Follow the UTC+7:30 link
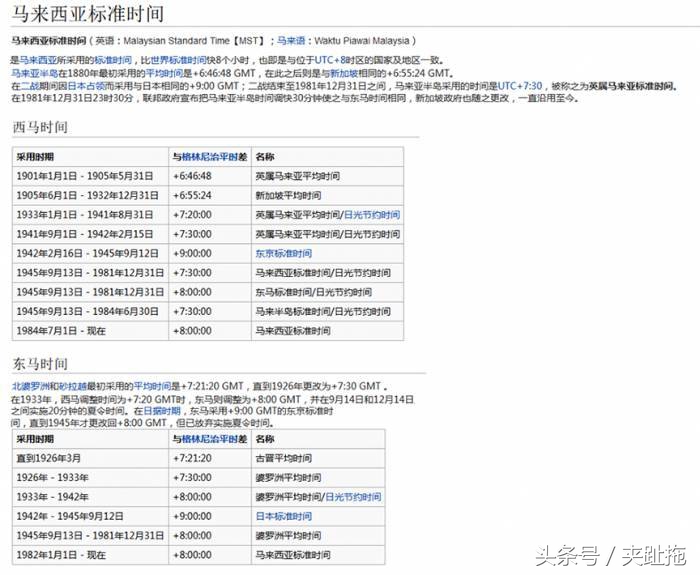 click(520, 86)
